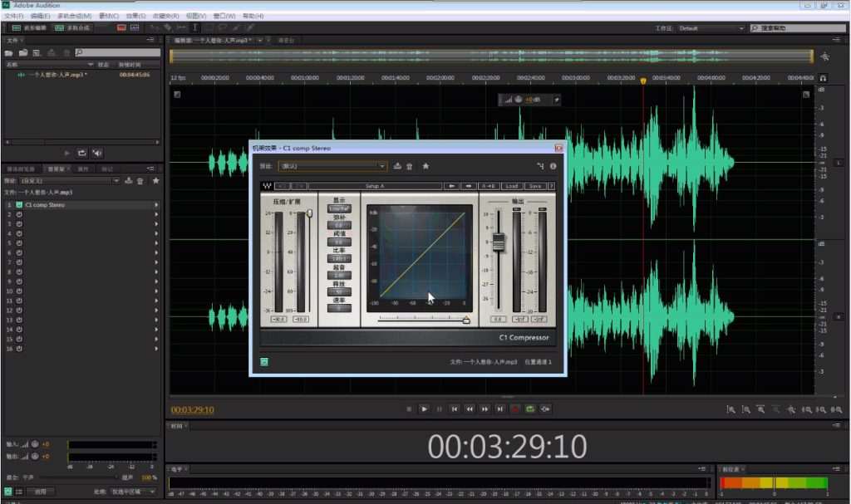
Task: Click the threshold slider handle in compress section
Action: click(309, 213)
